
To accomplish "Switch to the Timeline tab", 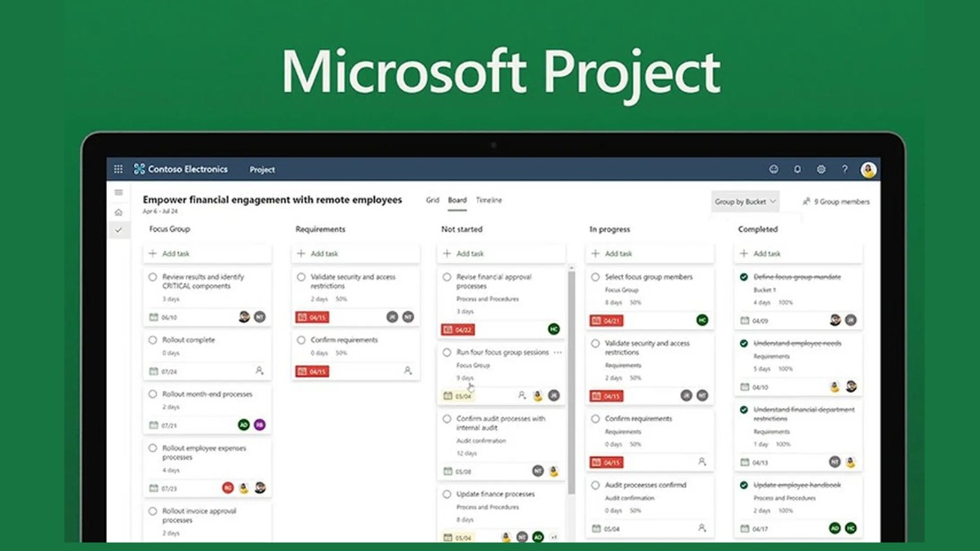I will [x=489, y=201].
